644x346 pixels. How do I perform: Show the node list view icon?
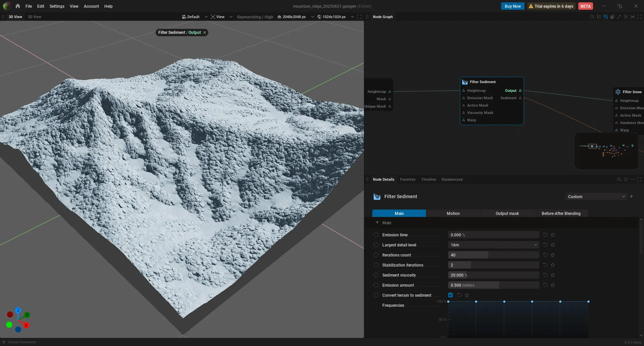click(x=599, y=17)
